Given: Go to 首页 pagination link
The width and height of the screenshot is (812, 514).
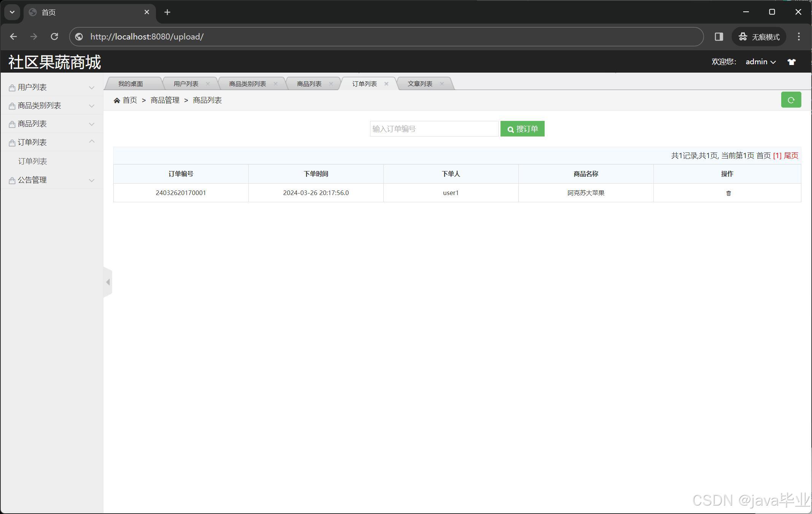Looking at the screenshot, I should 763,155.
